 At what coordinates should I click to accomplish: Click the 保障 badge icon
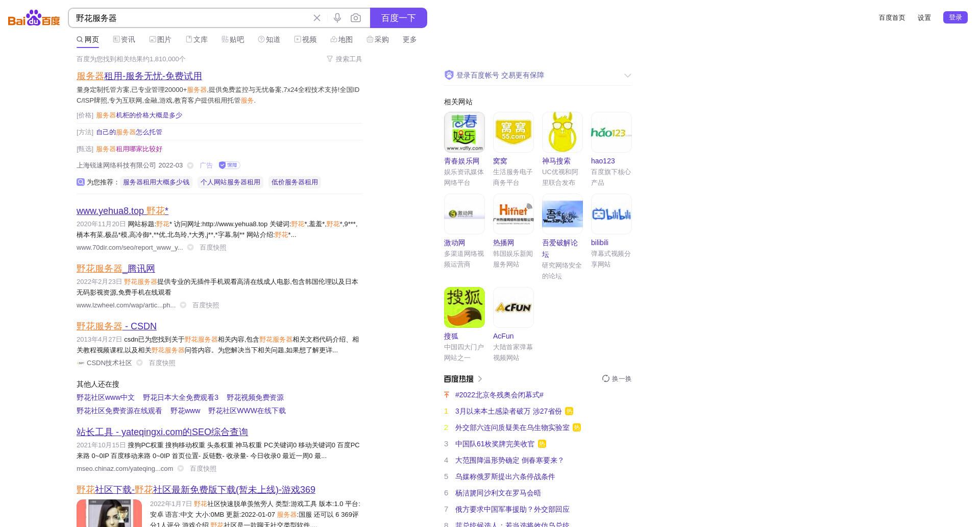(x=229, y=165)
